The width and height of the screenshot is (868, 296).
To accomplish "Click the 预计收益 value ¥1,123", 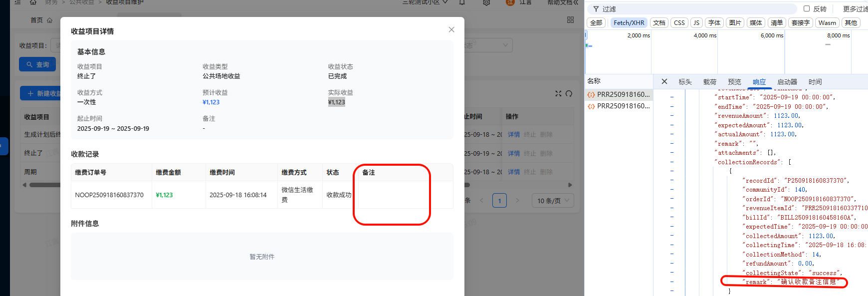I will pyautogui.click(x=211, y=102).
